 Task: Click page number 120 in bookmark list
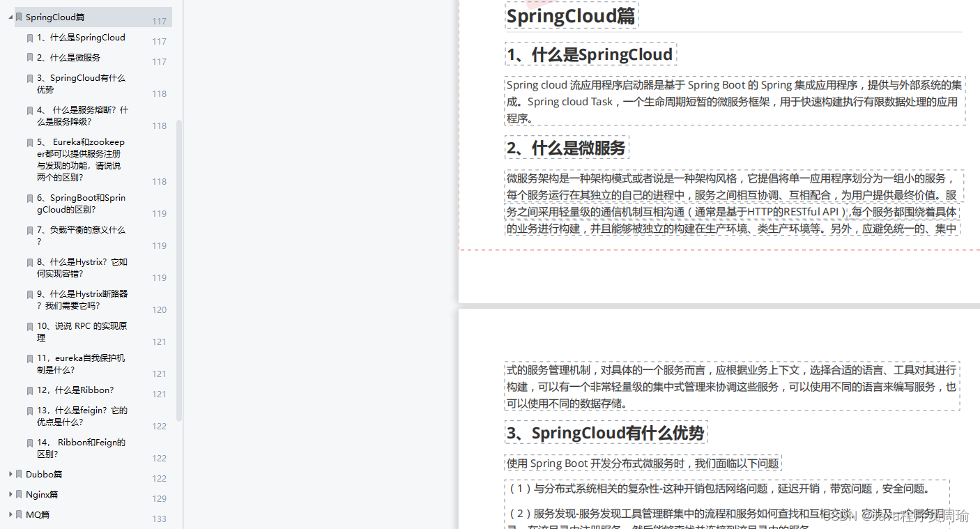pos(160,309)
